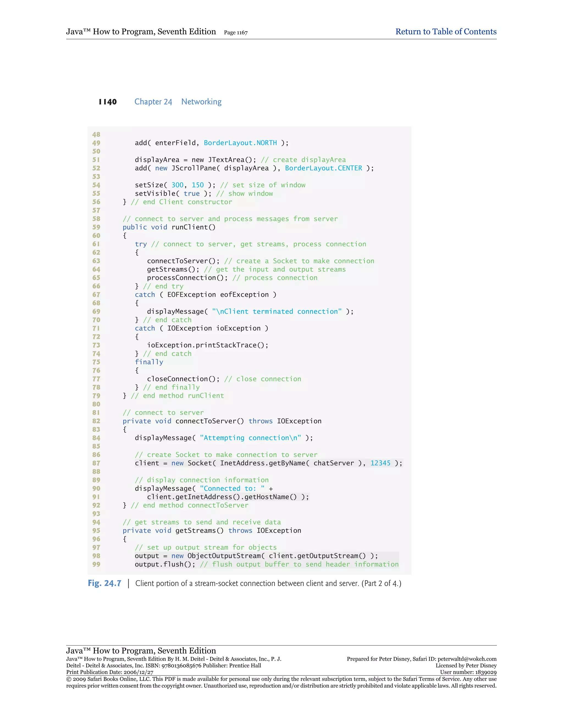Click the finally keyword on line 75

[149, 362]
